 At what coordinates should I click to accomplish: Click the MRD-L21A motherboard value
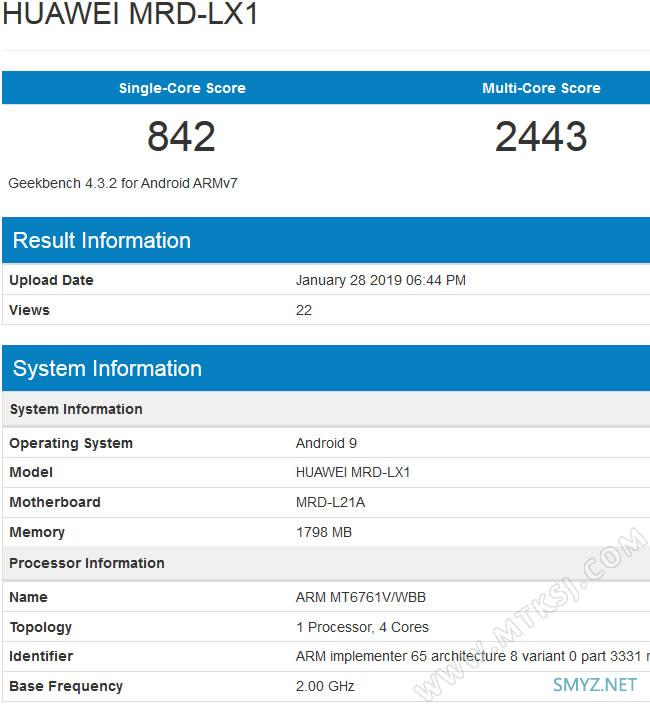(330, 502)
